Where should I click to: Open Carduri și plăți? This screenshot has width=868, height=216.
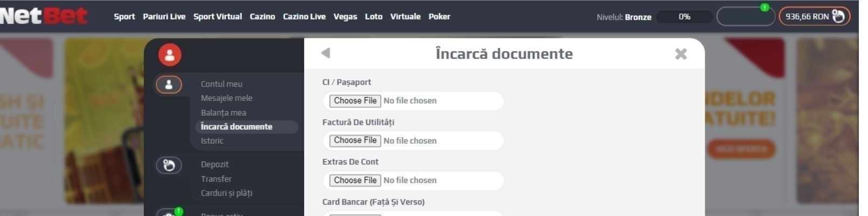[226, 193]
